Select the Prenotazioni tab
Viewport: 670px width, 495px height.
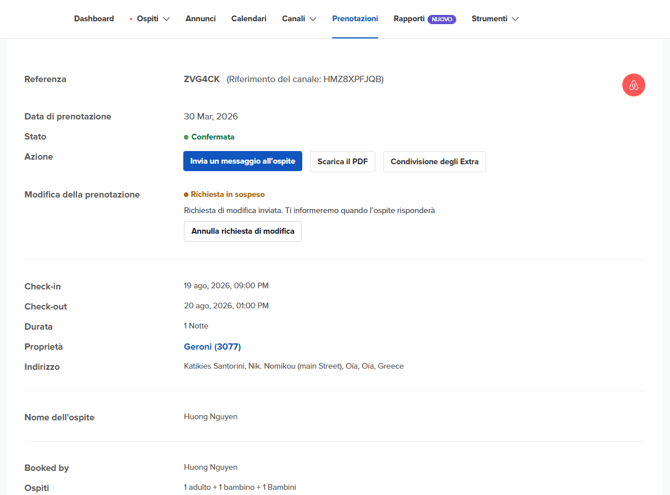coord(355,19)
